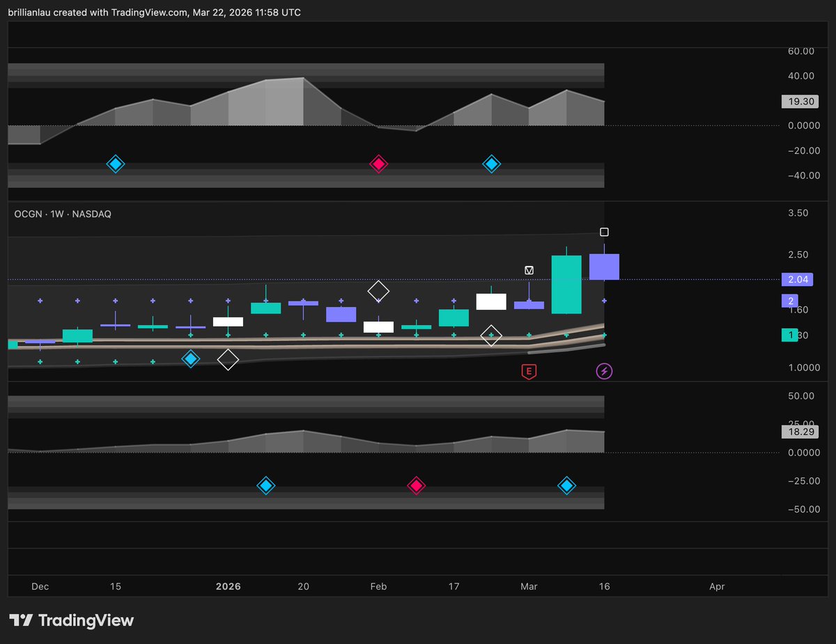The width and height of the screenshot is (836, 644).
Task: Click the red earnings E marker
Action: 529,371
